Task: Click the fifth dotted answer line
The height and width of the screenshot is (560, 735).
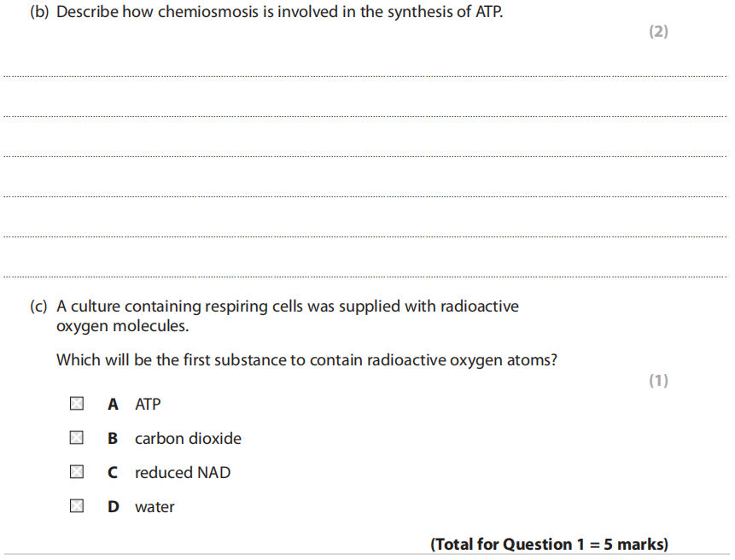Action: click(365, 236)
